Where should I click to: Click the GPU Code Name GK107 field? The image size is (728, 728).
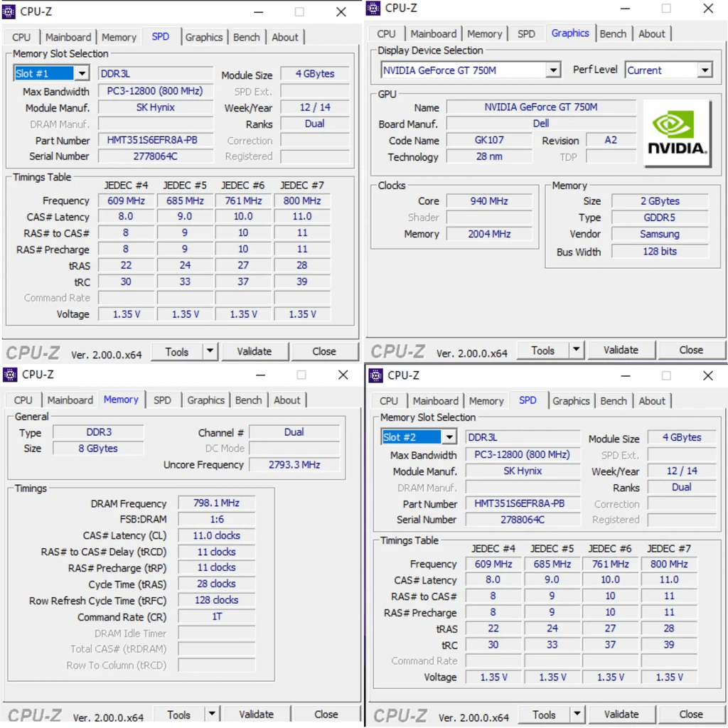pos(489,140)
